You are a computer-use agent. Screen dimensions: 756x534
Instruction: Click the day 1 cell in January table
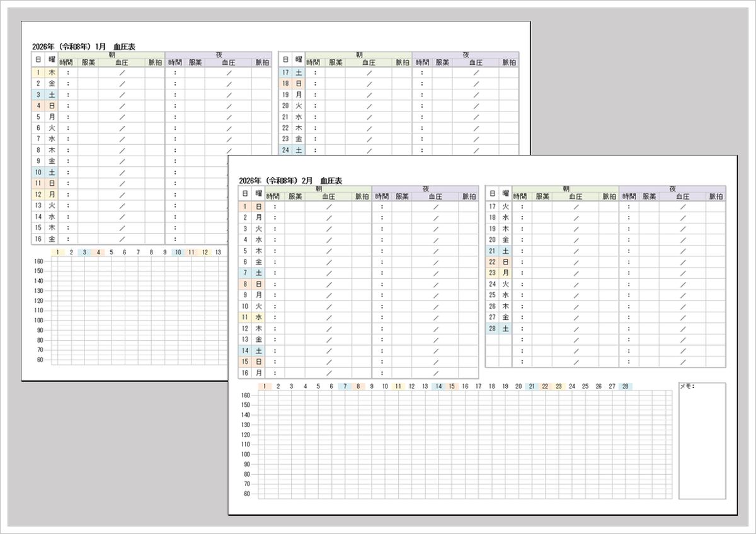click(38, 72)
